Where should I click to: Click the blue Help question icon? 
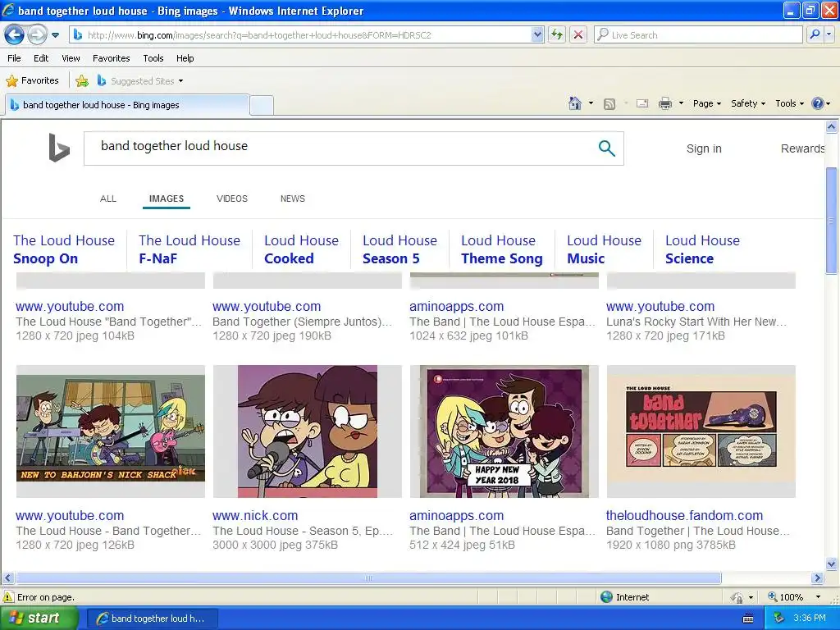point(818,103)
